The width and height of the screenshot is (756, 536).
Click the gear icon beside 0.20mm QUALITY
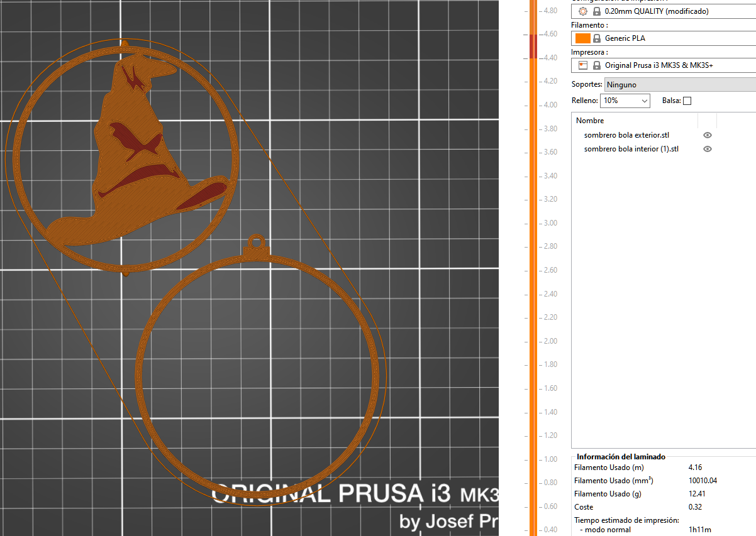[582, 11]
